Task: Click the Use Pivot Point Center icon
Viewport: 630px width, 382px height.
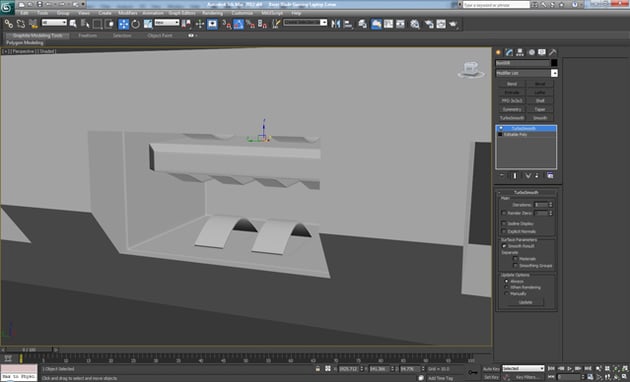Action: (x=186, y=24)
